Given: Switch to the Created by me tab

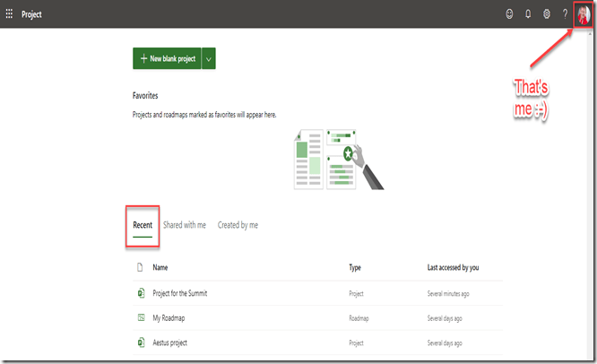Looking at the screenshot, I should point(238,225).
